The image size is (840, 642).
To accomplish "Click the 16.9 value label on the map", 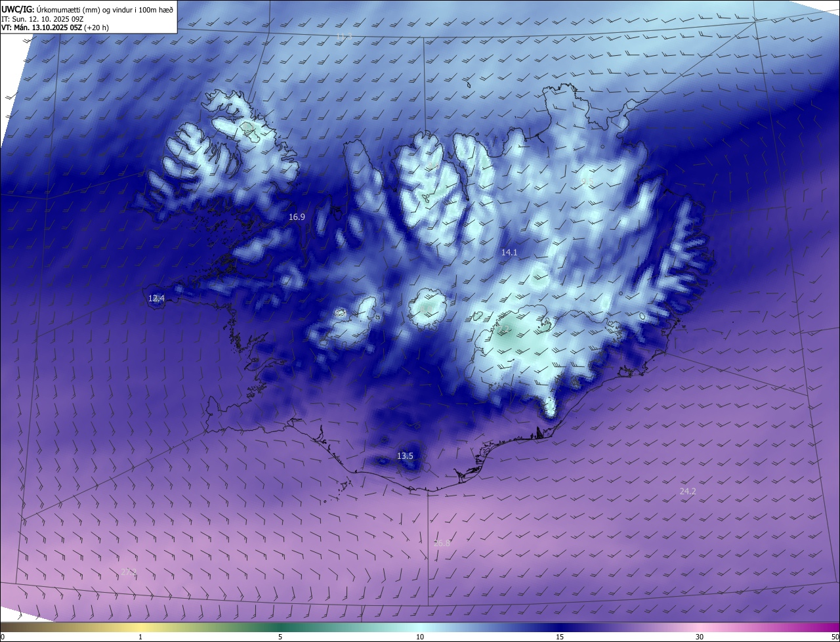I will [297, 217].
